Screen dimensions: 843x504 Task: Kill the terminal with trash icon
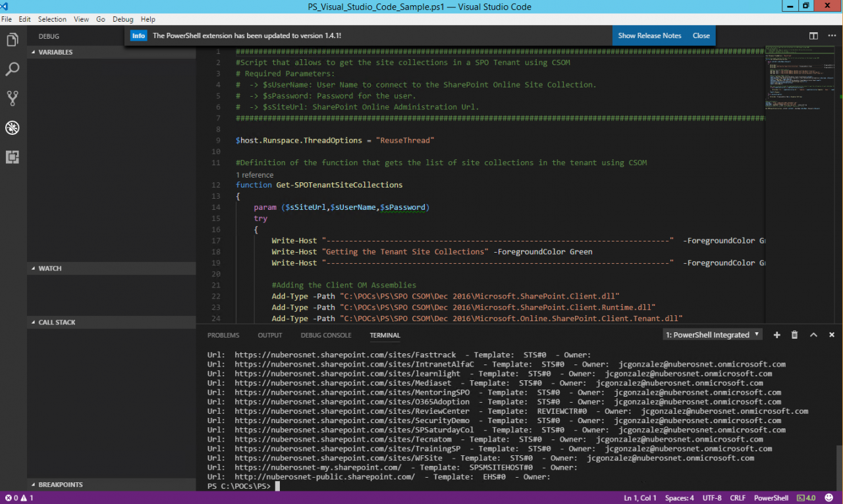coord(794,335)
